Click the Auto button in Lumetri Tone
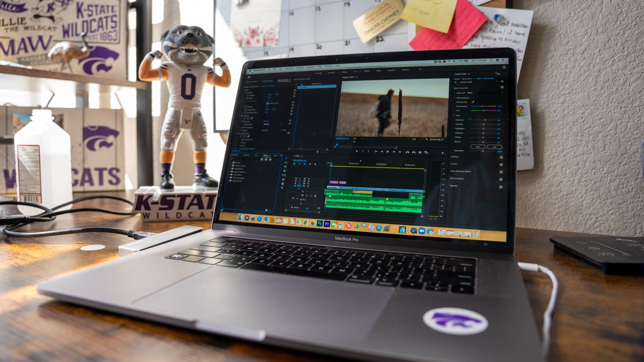The width and height of the screenshot is (644, 362). [494, 147]
